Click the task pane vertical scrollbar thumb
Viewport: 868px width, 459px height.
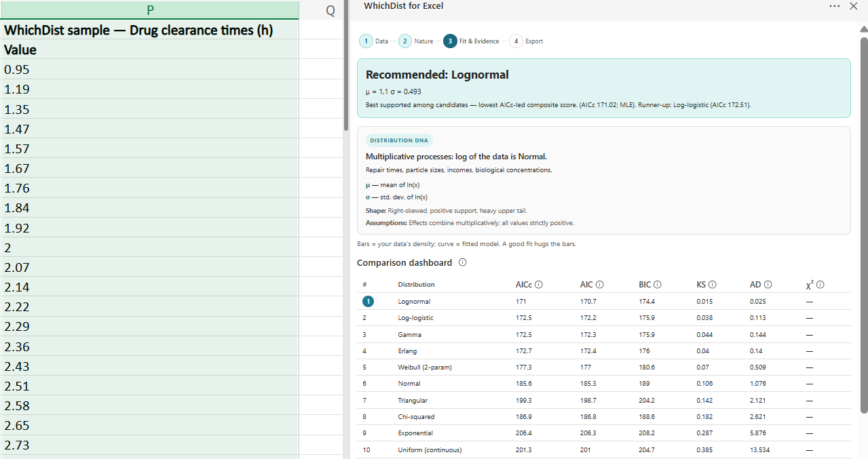(x=863, y=224)
